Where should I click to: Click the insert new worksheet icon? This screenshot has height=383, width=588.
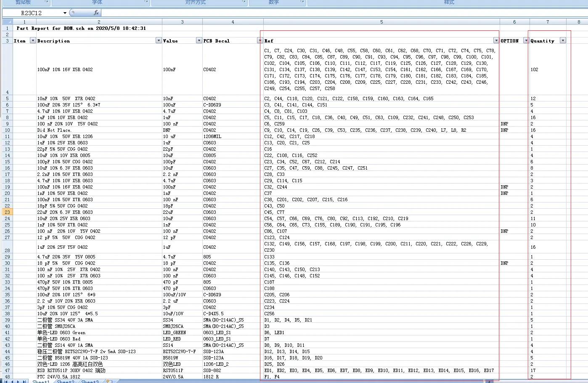pyautogui.click(x=109, y=381)
